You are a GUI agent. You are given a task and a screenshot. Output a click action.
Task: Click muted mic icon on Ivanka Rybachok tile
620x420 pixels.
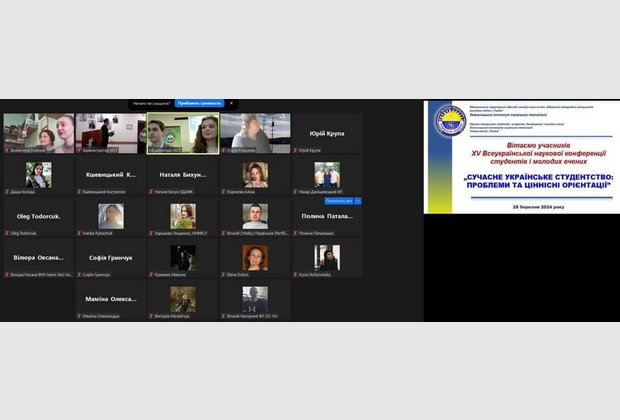point(79,233)
